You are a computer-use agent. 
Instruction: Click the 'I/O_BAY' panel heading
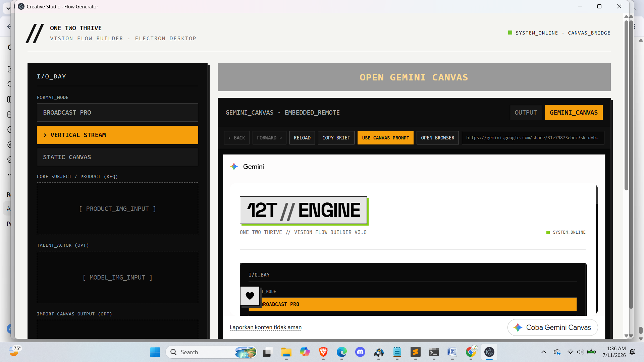tap(51, 76)
